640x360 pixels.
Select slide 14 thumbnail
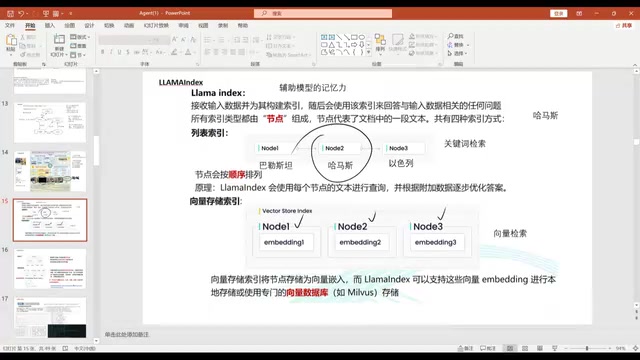tap(50, 171)
